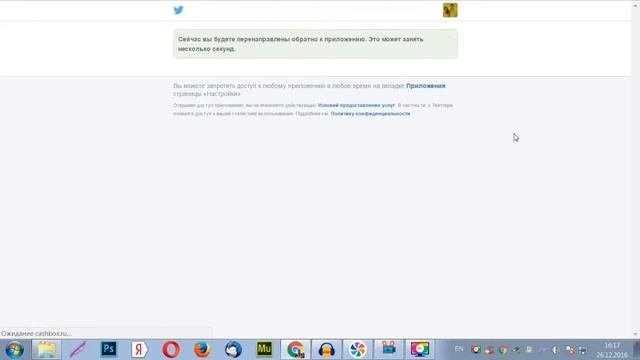Click the redirect notice message box
The height and width of the screenshot is (360, 640).
pyautogui.click(x=315, y=44)
